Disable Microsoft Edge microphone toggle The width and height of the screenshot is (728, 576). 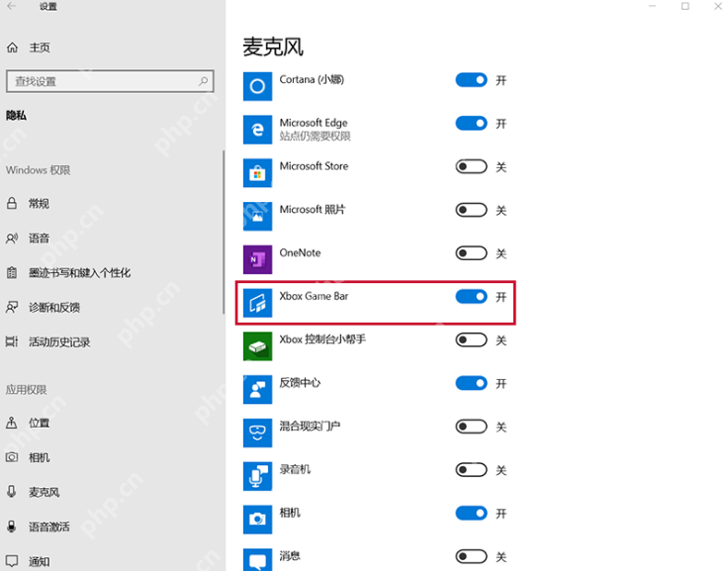pos(471,123)
